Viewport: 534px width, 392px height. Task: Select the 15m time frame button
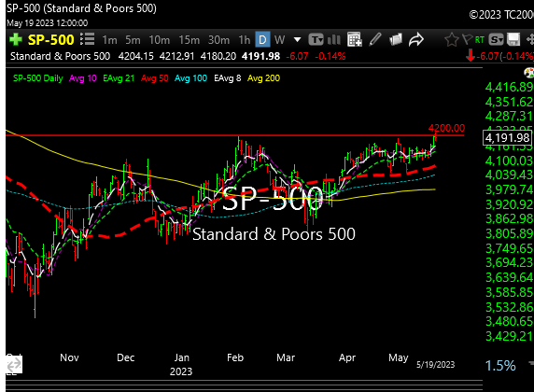(x=189, y=40)
